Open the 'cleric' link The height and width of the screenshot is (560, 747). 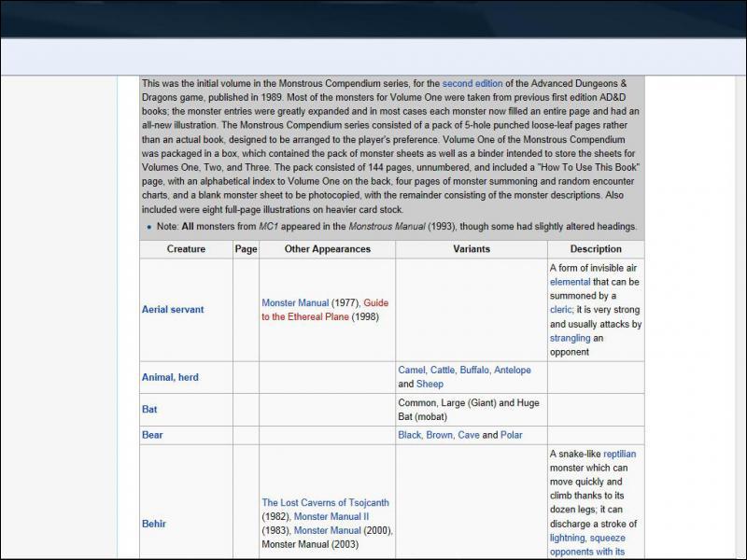[x=561, y=310]
